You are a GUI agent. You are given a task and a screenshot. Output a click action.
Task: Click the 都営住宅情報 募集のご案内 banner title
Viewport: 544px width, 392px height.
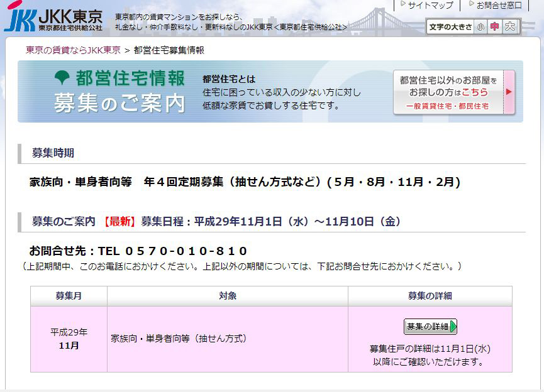119,91
